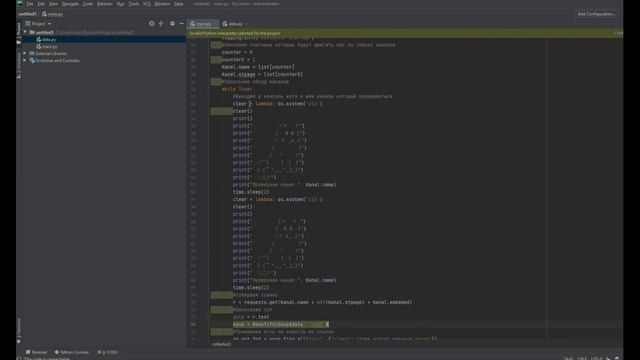Expand the Scratches and Consoles node
Viewport: 640px width, 360px height.
coord(25,60)
